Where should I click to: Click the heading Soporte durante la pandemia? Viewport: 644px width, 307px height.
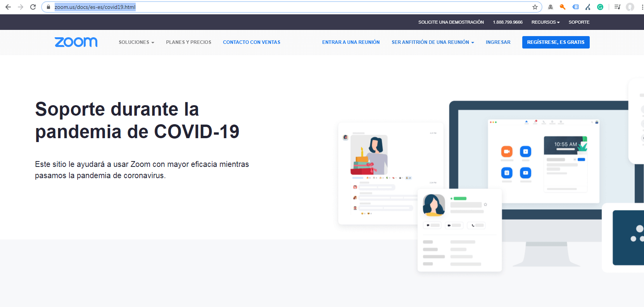(137, 120)
